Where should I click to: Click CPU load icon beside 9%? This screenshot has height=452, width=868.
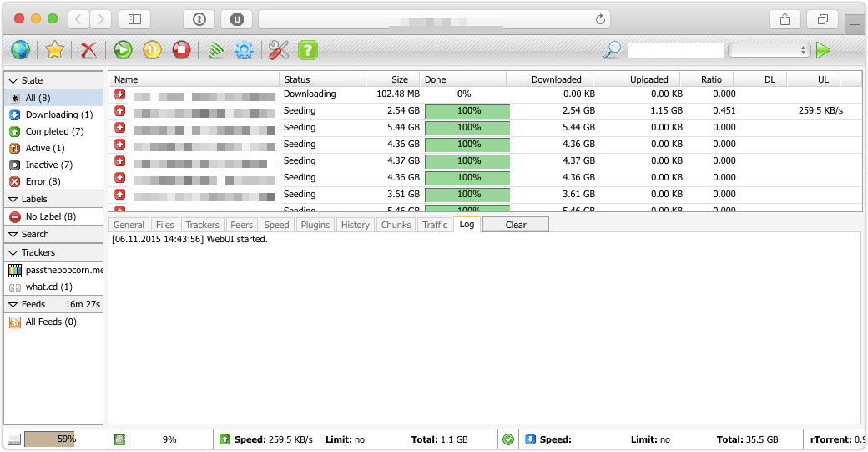point(119,439)
